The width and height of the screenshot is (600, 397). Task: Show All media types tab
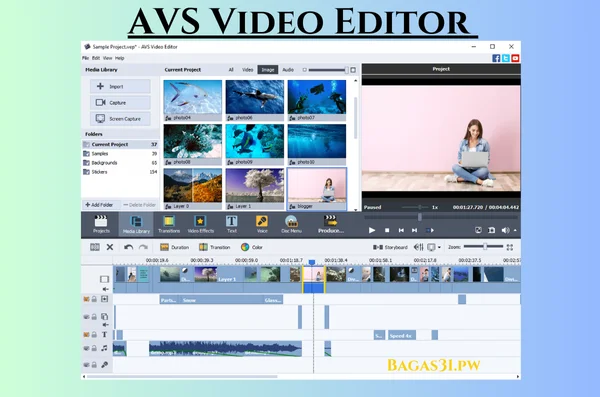click(x=231, y=70)
